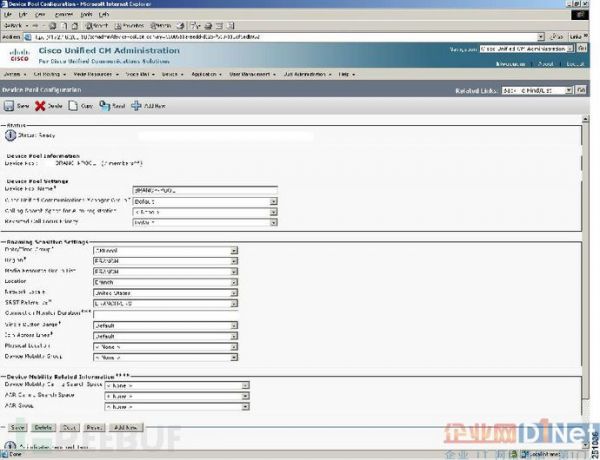
Task: Open the Media Resource Group List dropdown
Action: tap(165, 271)
